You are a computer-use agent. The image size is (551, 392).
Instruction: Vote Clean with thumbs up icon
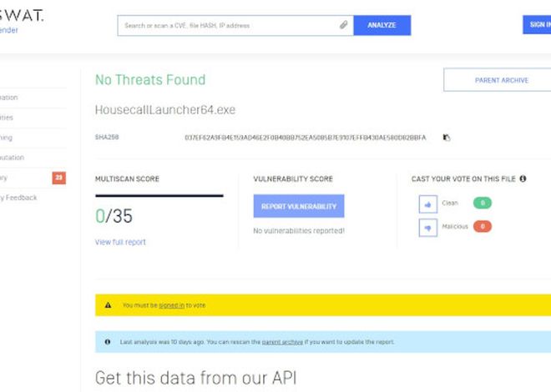[x=428, y=204]
